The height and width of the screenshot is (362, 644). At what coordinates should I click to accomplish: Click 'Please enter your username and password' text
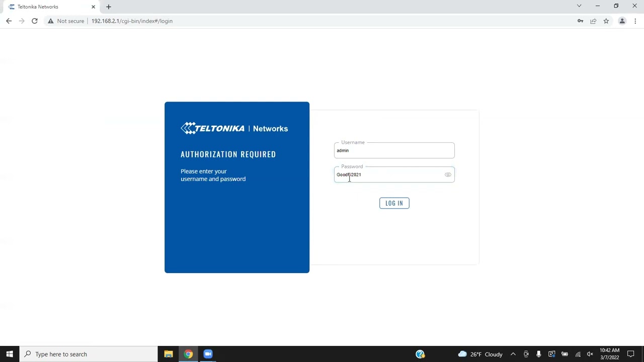[213, 175]
